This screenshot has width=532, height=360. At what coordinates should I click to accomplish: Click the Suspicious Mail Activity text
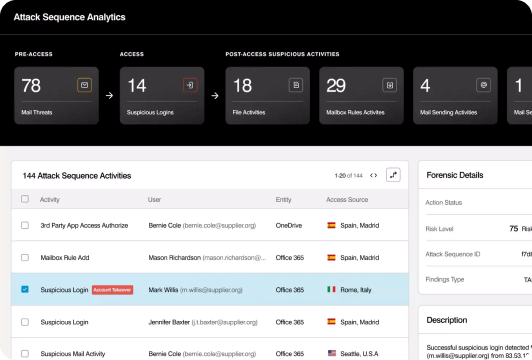(x=73, y=354)
